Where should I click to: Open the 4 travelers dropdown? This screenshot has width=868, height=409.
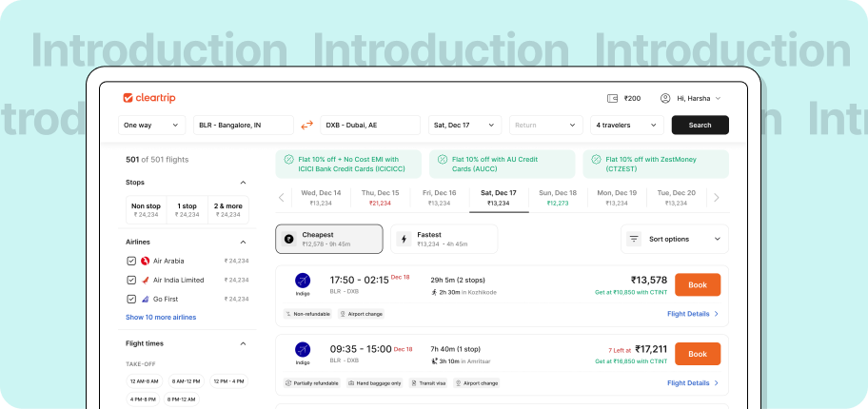(626, 125)
